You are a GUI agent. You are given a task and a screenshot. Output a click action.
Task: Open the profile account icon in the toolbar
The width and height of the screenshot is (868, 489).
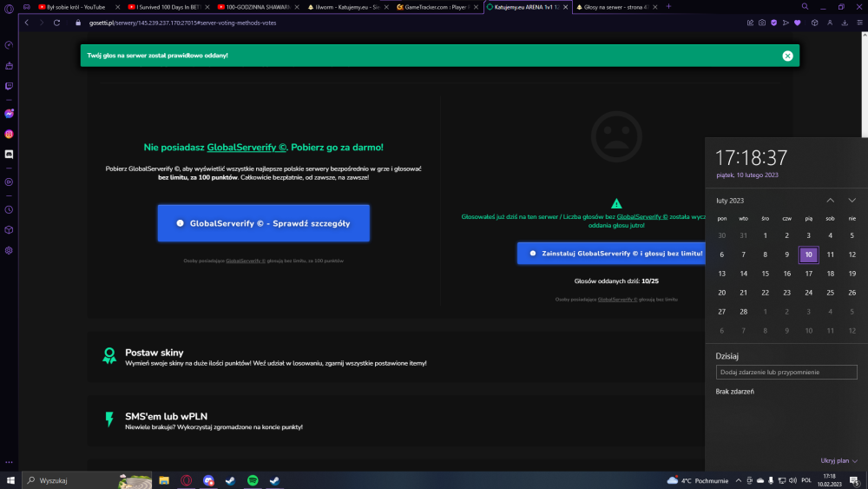[x=830, y=23]
